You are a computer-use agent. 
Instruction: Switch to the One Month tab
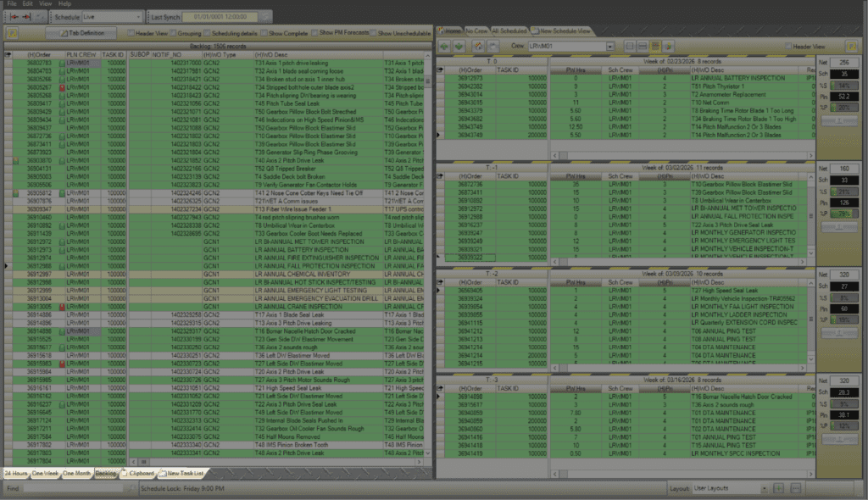pos(76,473)
